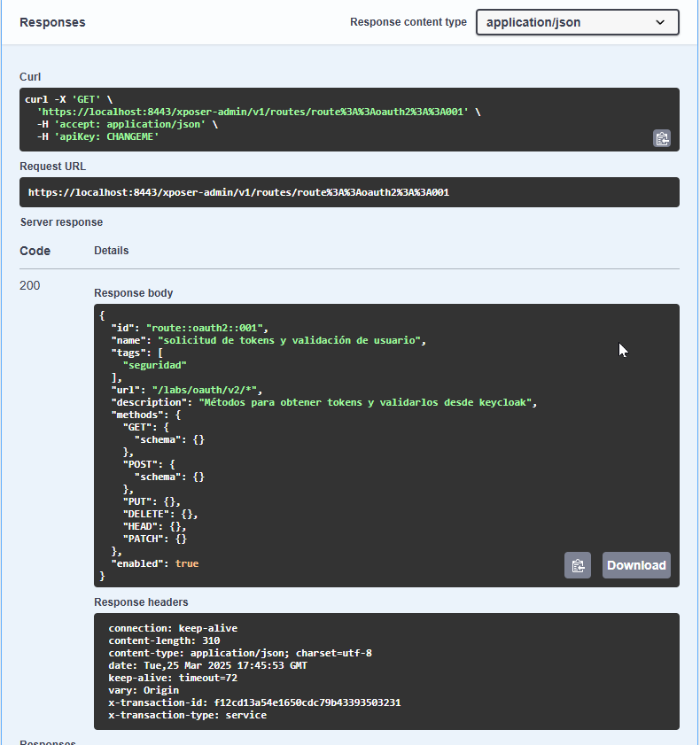Click the "enabled": true value
Image resolution: width=700 pixels, height=745 pixels.
[186, 563]
